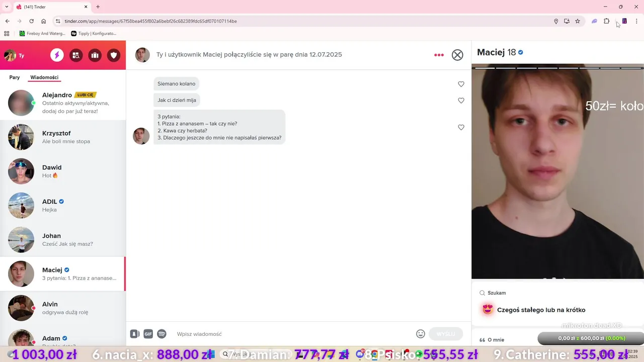Click the WYŚLIJ send button
The image size is (644, 362).
point(446,334)
